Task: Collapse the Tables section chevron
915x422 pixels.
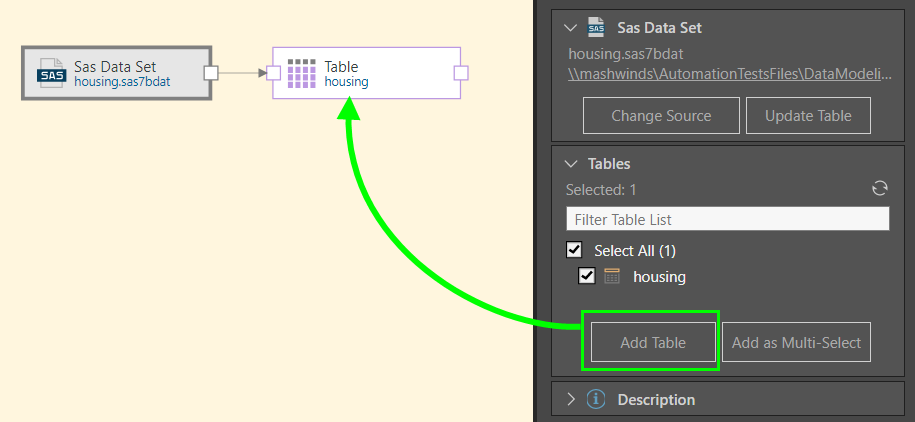Action: pyautogui.click(x=571, y=163)
